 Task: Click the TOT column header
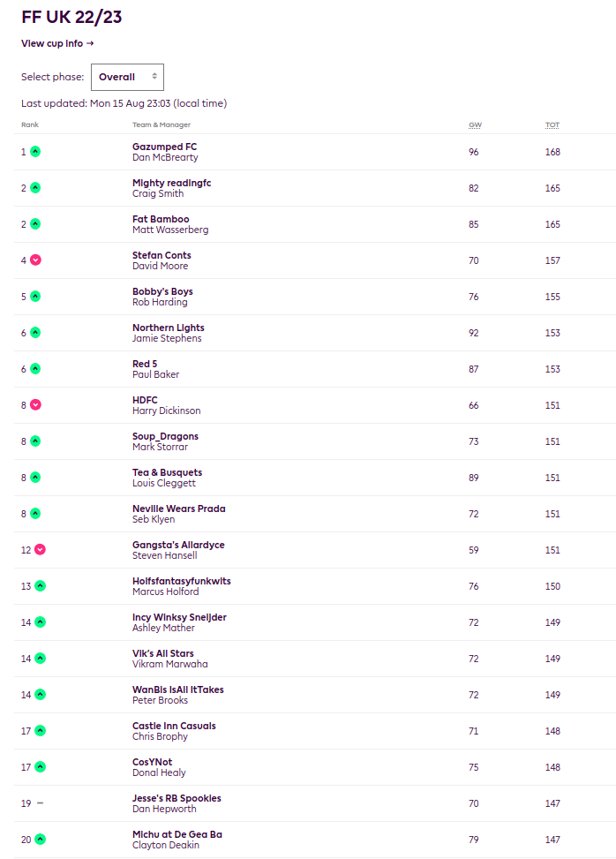(x=552, y=124)
